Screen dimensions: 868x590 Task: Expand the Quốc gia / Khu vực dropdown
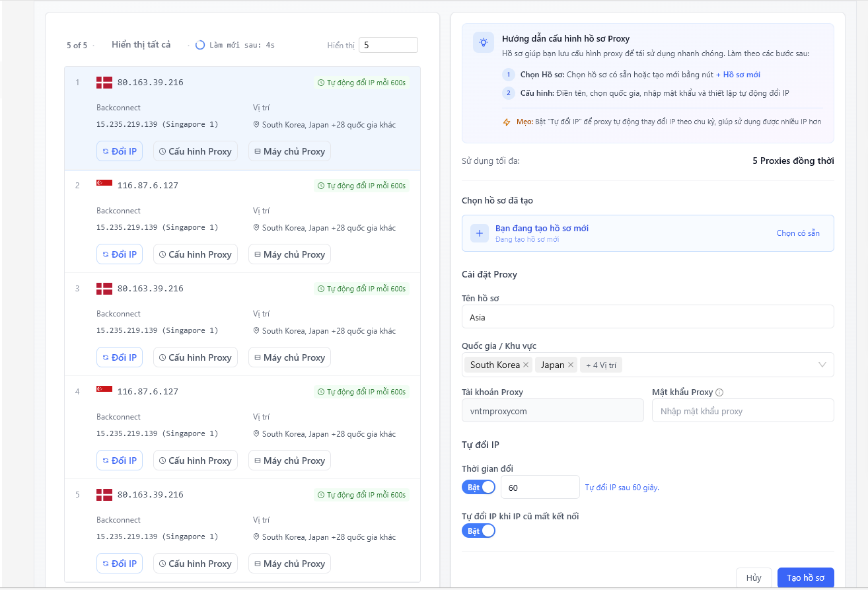tap(822, 365)
